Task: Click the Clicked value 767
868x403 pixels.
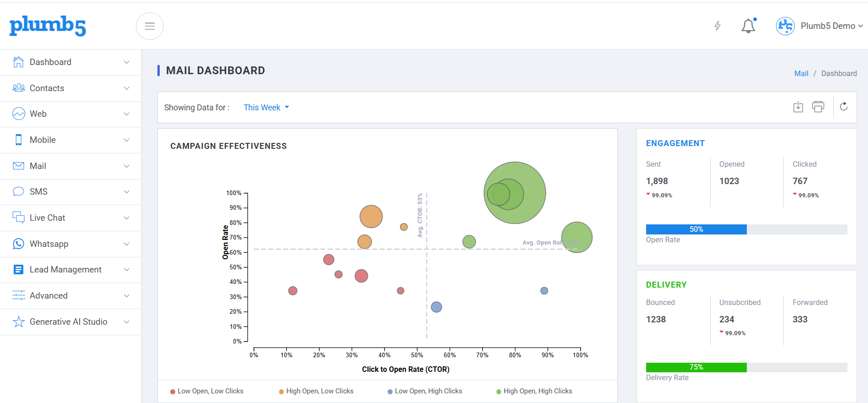Action: pyautogui.click(x=800, y=181)
